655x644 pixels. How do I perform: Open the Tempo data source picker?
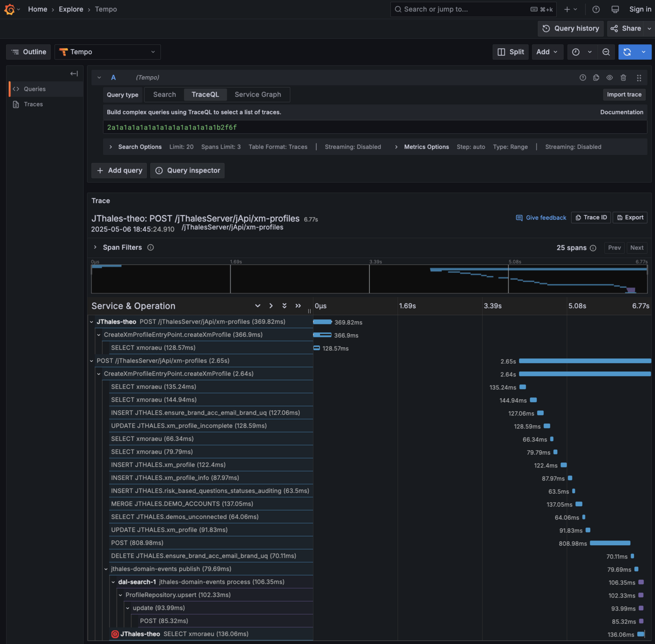[x=107, y=52]
